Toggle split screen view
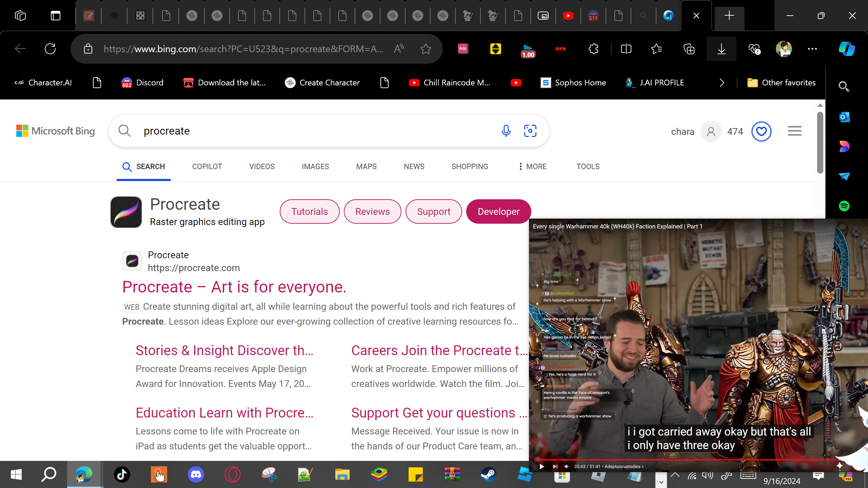The image size is (868, 488). [626, 49]
